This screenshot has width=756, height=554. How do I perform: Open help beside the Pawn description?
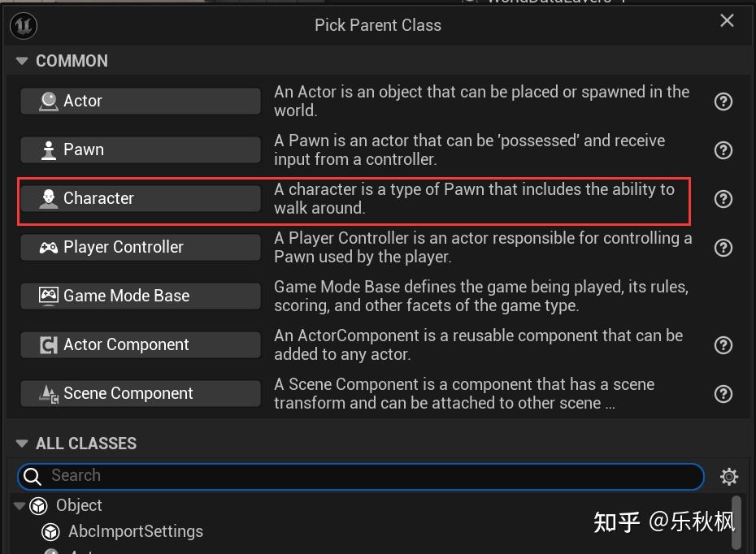723,149
